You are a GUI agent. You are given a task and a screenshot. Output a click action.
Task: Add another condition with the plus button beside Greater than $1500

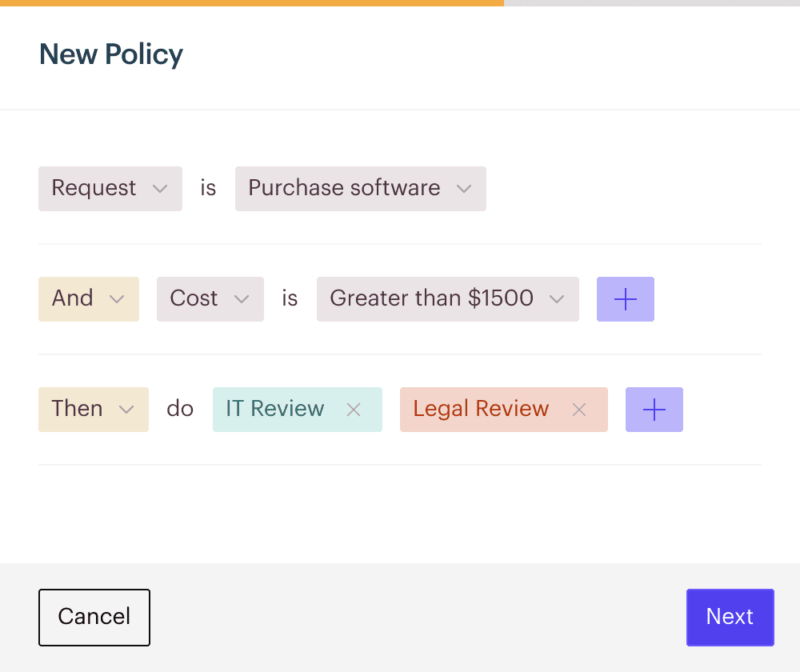click(625, 299)
